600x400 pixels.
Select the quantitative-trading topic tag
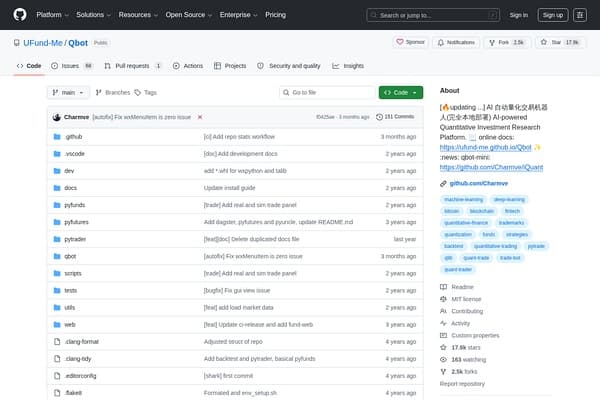495,246
